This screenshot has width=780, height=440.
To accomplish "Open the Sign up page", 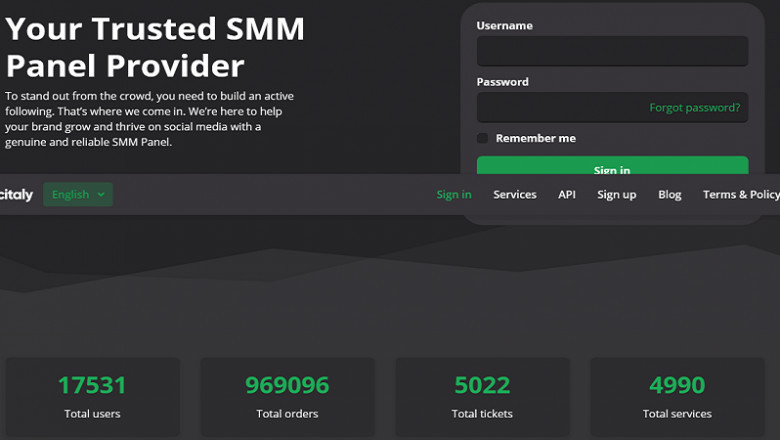I will (617, 195).
